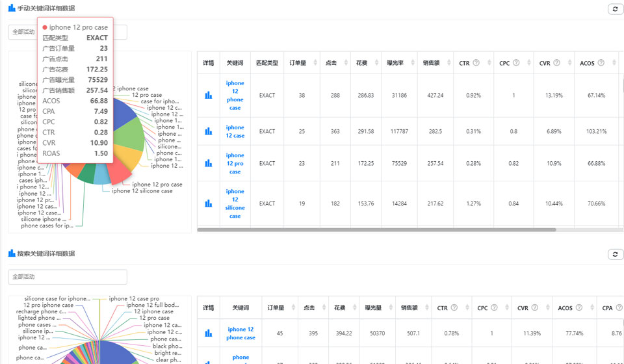Open chart details for search keyword iphone 12 phone case

(208, 333)
